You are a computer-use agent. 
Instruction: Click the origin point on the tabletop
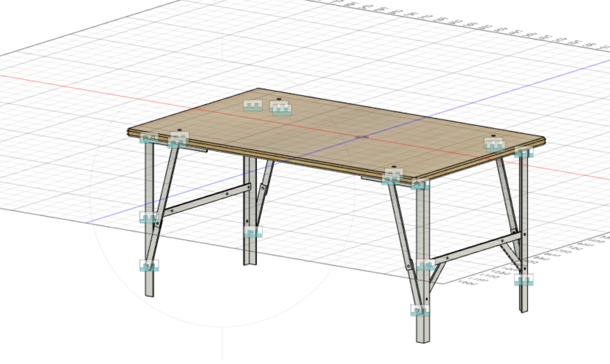point(362,137)
